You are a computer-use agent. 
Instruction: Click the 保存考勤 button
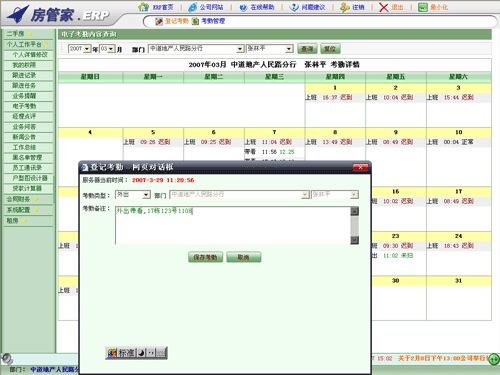tap(205, 257)
